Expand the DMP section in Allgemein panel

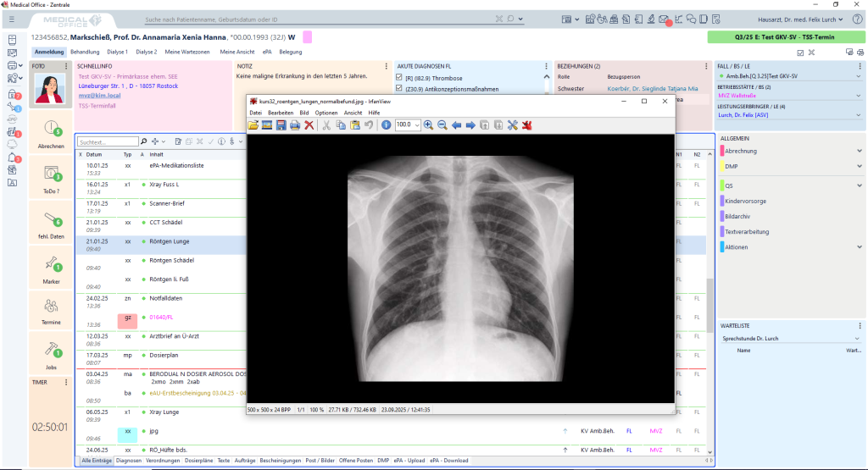tap(860, 168)
